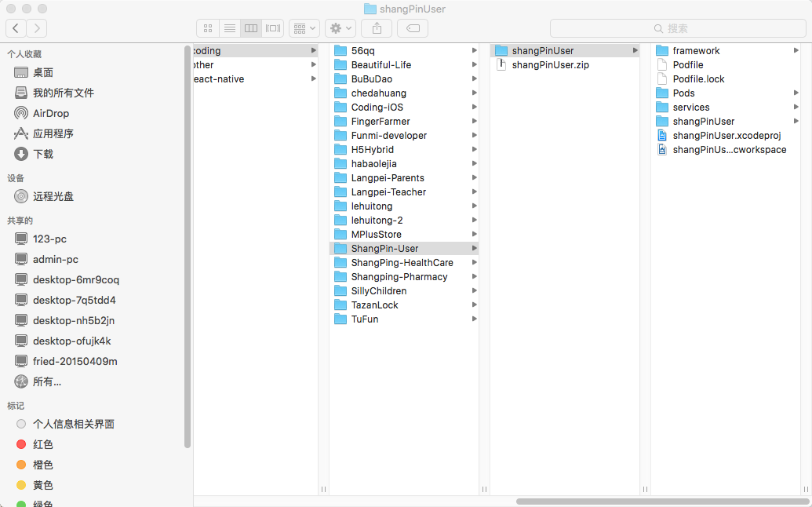Click the search field
Viewport: 812px width, 507px height.
tap(678, 28)
